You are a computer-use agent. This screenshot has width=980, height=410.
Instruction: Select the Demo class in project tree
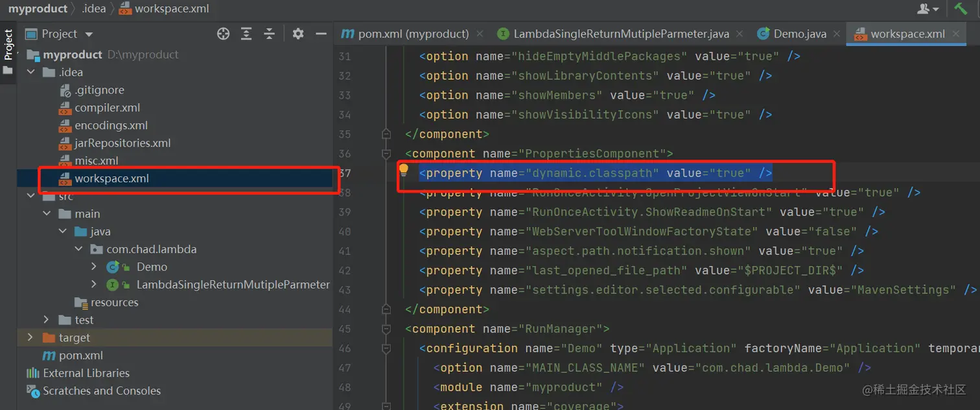[152, 267]
